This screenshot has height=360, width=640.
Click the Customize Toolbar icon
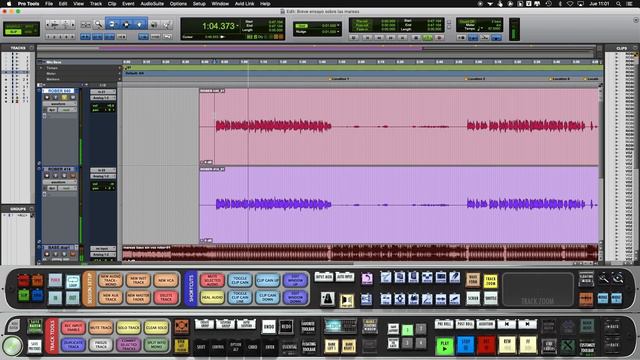click(x=587, y=347)
